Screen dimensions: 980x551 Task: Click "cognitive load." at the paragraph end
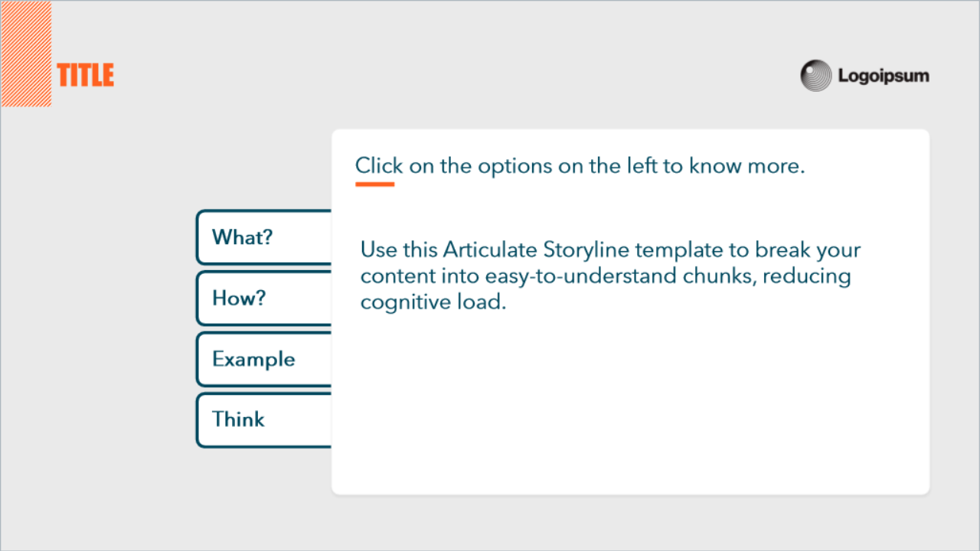click(433, 302)
